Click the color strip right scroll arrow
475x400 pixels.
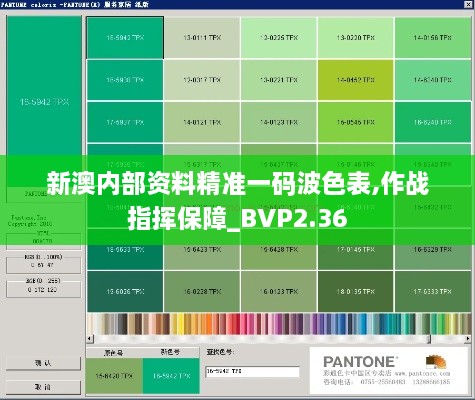[468, 339]
